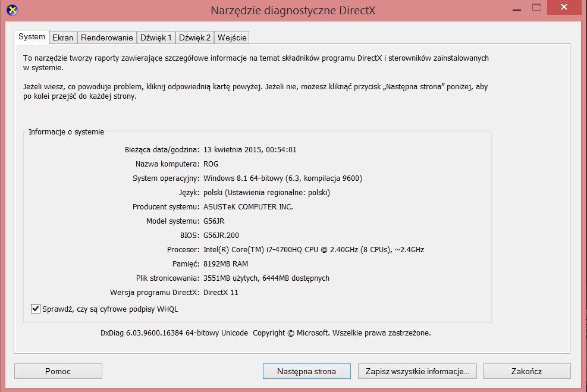Click the 'Bieżąca data/godzina:' label
Image resolution: width=587 pixels, height=392 pixels.
[x=162, y=150]
